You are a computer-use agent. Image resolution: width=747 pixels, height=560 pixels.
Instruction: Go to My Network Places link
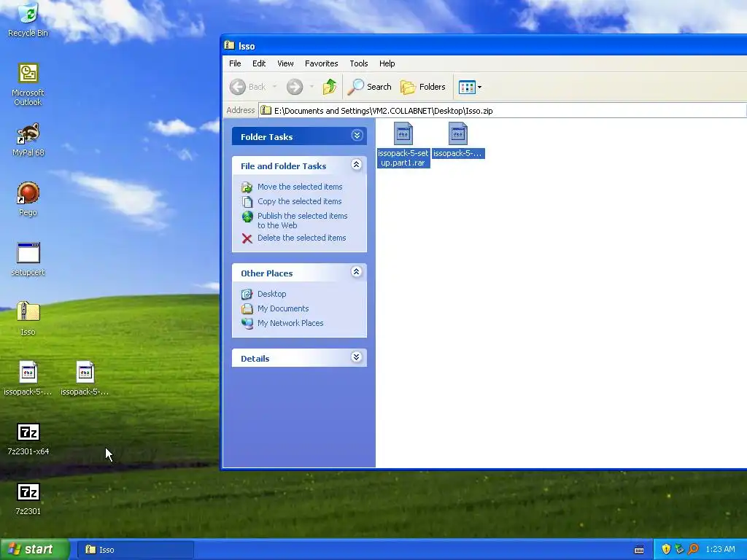point(290,323)
